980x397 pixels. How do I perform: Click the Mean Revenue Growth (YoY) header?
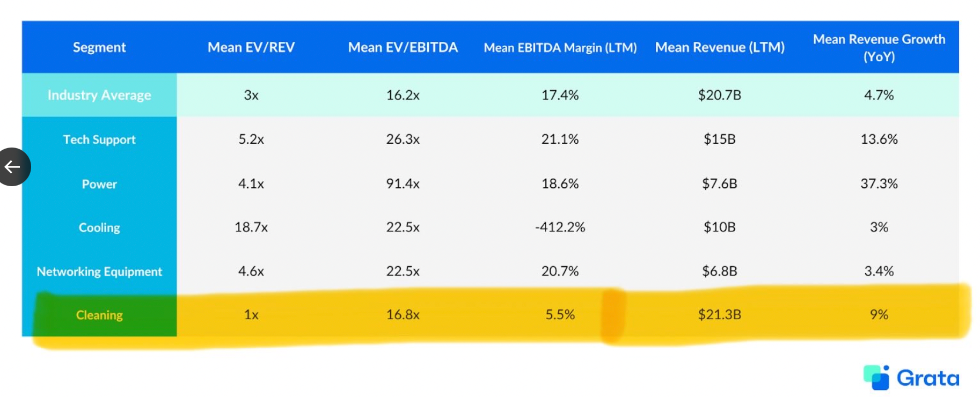point(879,48)
